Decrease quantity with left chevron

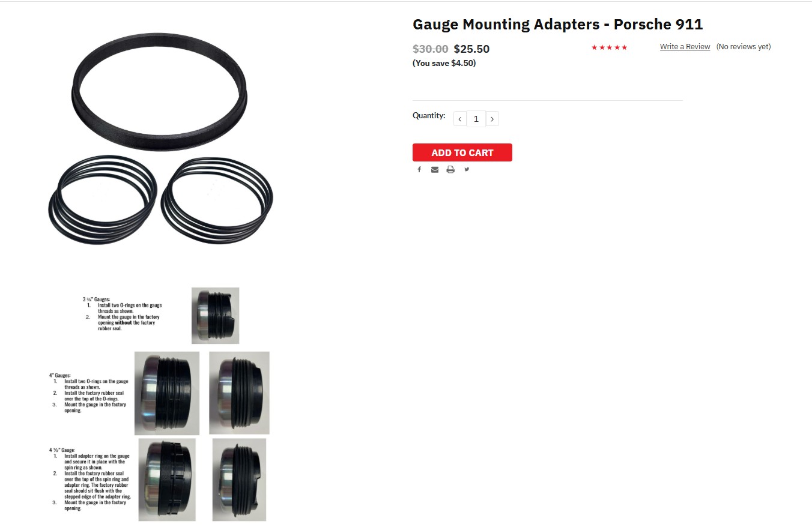[x=460, y=119]
